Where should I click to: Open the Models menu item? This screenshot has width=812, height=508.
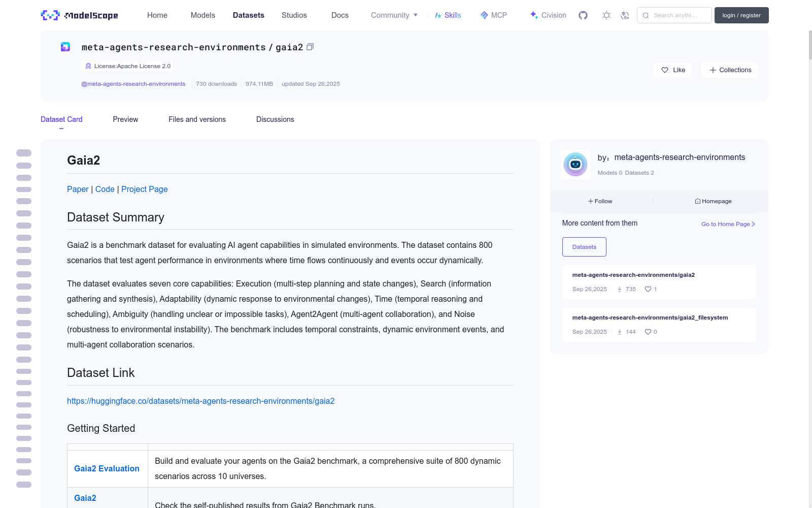[203, 15]
